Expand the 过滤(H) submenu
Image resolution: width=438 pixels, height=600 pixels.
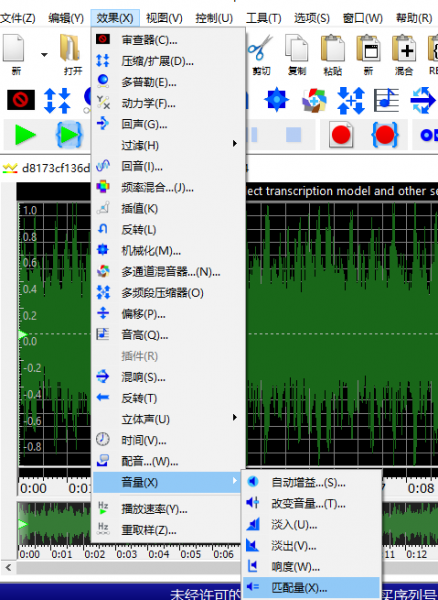[x=168, y=145]
